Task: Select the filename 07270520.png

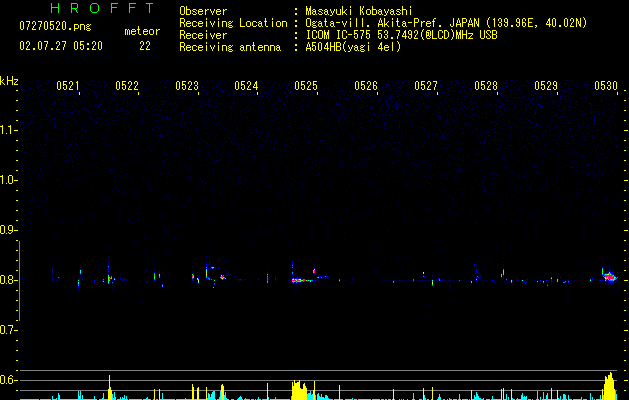Action: pyautogui.click(x=55, y=27)
